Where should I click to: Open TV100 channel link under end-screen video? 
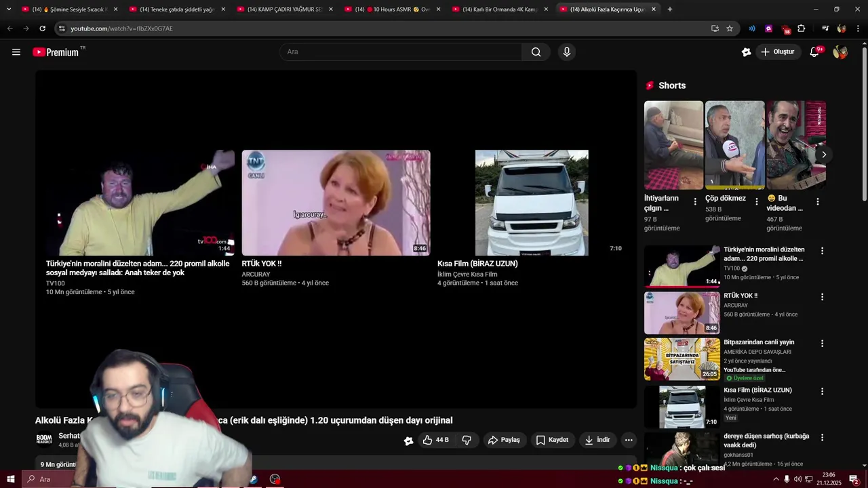click(56, 283)
